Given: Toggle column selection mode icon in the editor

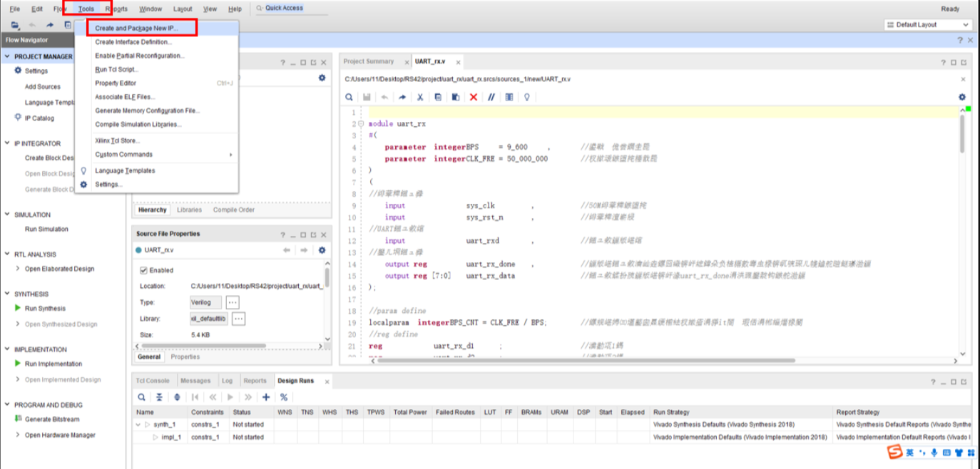Looking at the screenshot, I should click(x=509, y=97).
